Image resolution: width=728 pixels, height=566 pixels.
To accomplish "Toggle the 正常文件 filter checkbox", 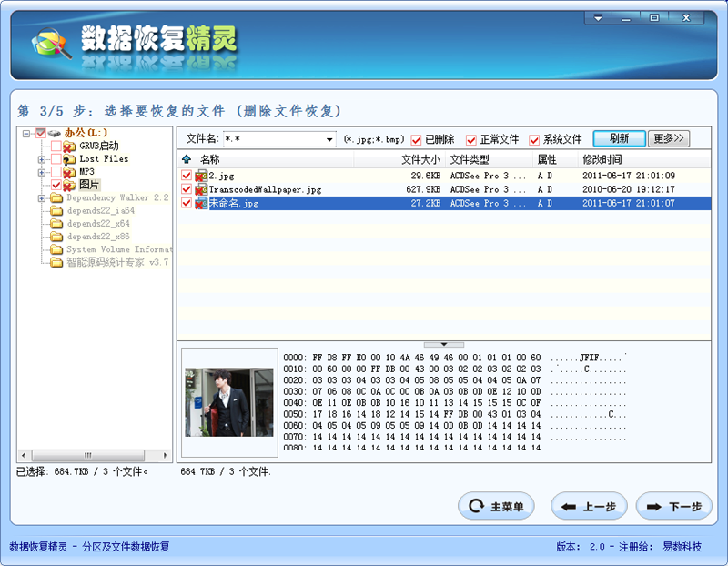I will [x=471, y=140].
